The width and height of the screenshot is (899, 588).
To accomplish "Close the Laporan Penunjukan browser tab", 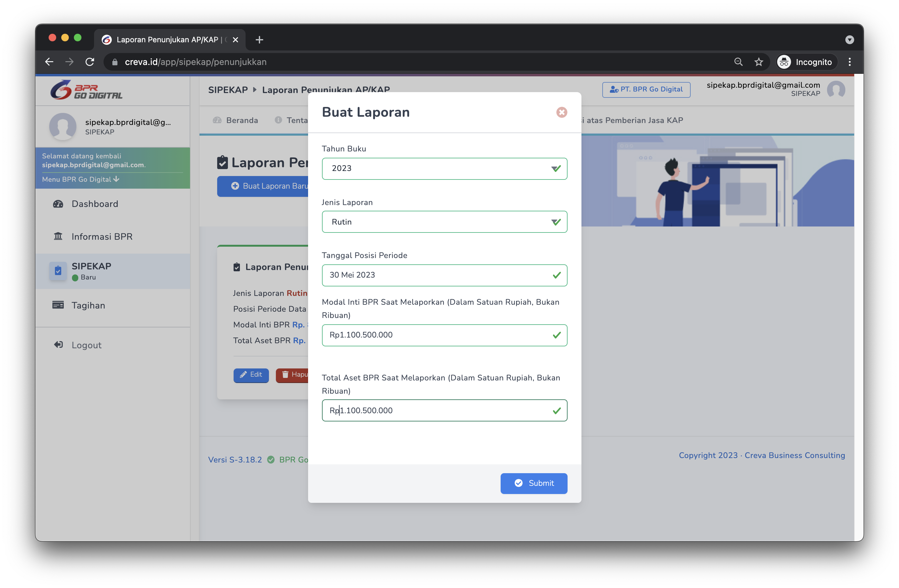I will click(235, 40).
